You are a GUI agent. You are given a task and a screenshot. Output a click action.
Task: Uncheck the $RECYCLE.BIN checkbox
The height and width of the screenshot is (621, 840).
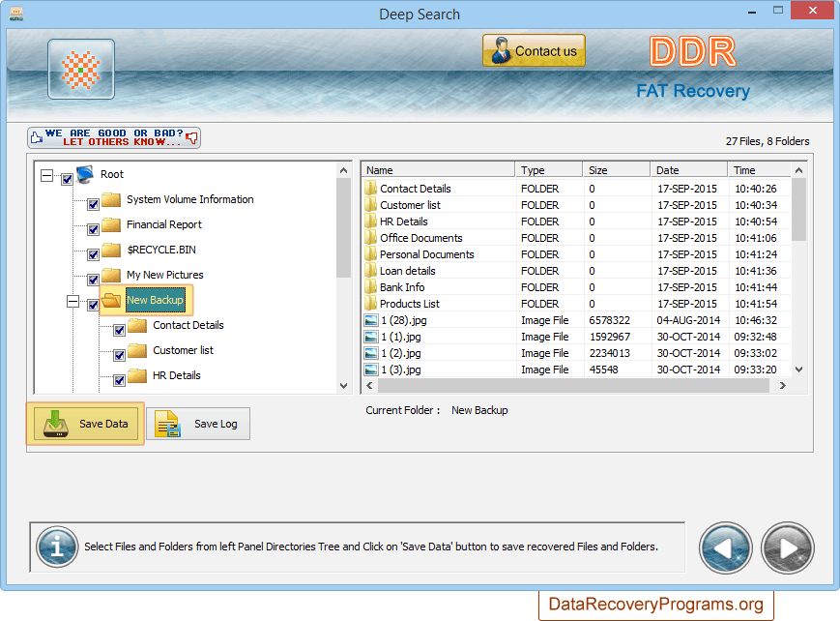point(93,254)
